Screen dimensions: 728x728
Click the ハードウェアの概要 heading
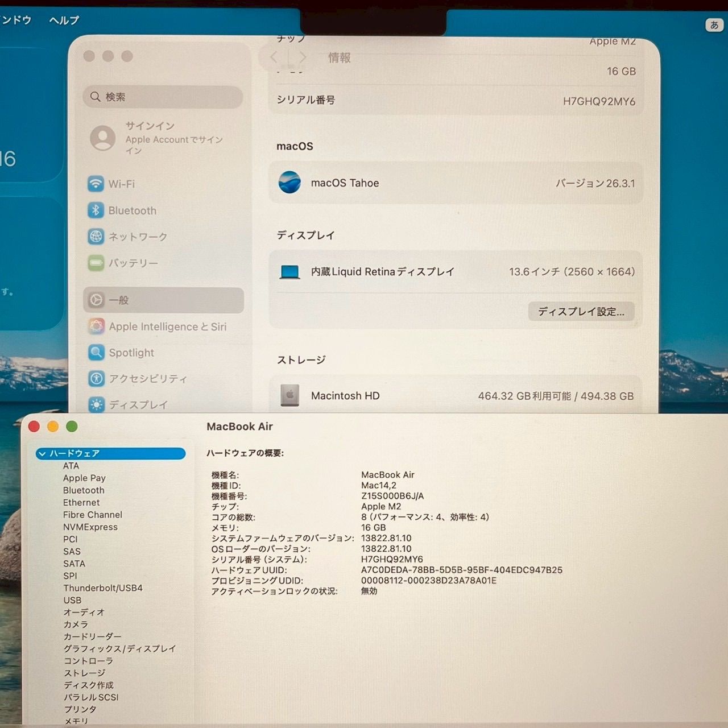(245, 453)
